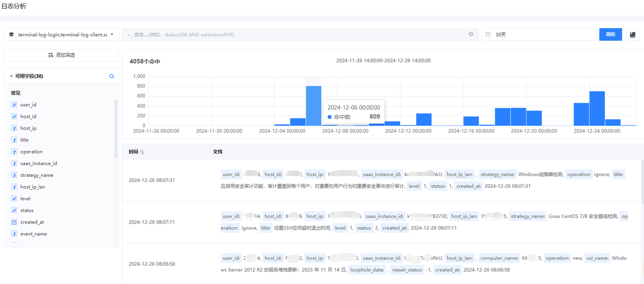Click the date type icon beside created_at
Viewport: 644px width, 284px height.
(15, 222)
